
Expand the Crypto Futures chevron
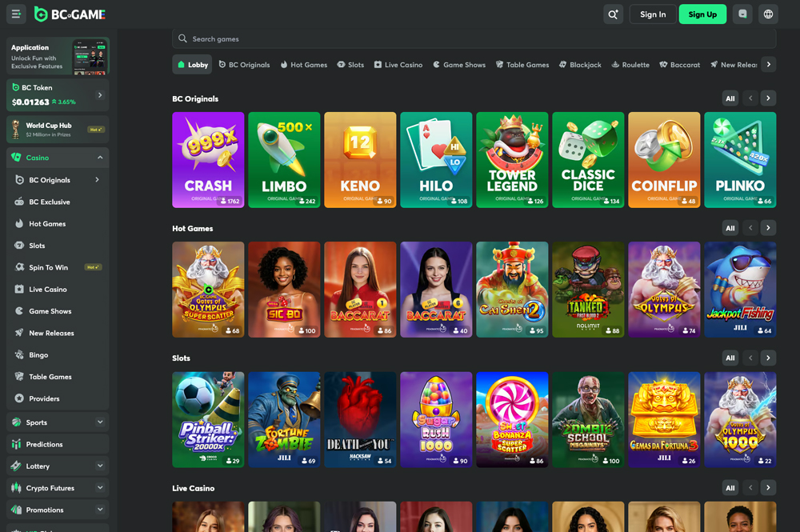coord(100,488)
